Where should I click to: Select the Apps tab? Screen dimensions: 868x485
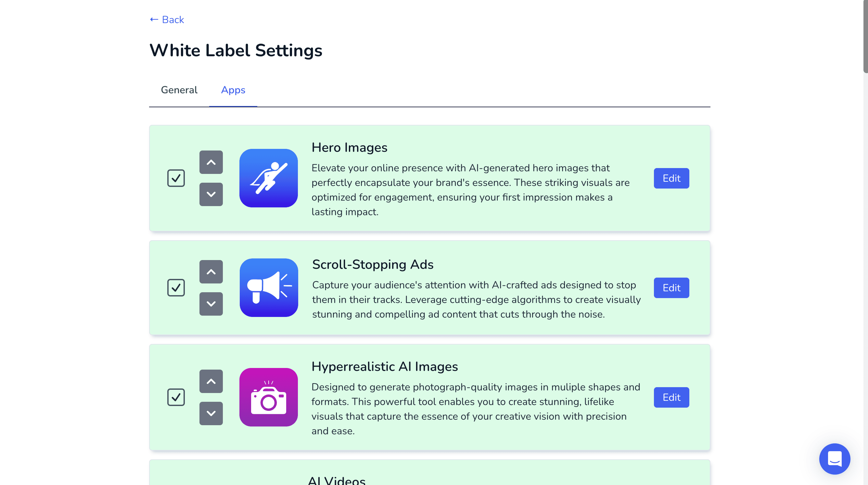click(x=233, y=90)
